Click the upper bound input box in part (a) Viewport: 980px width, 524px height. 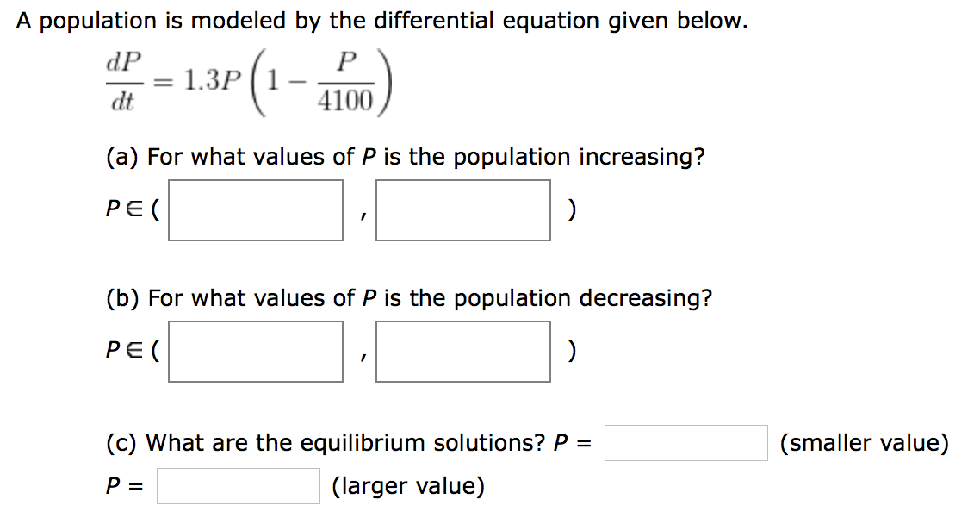[462, 209]
